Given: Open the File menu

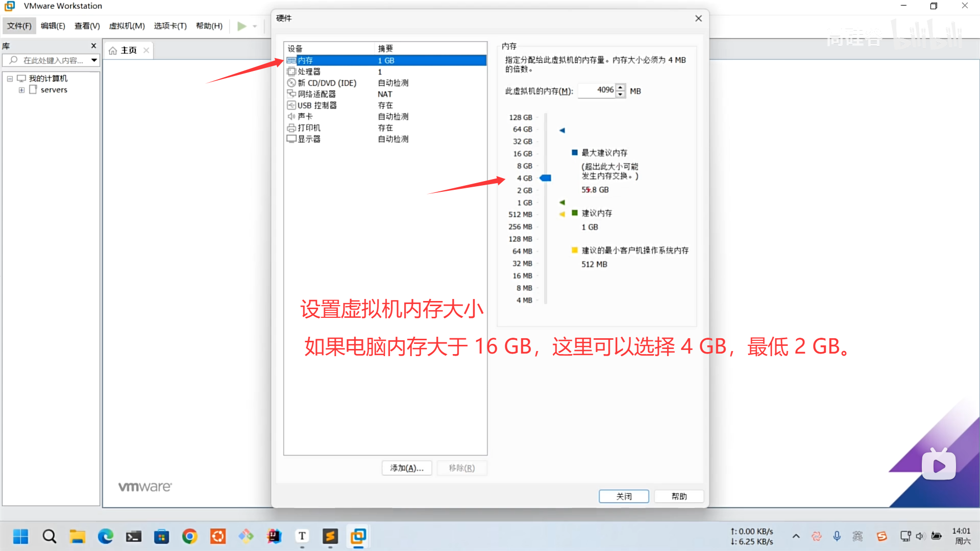Looking at the screenshot, I should coord(19,26).
